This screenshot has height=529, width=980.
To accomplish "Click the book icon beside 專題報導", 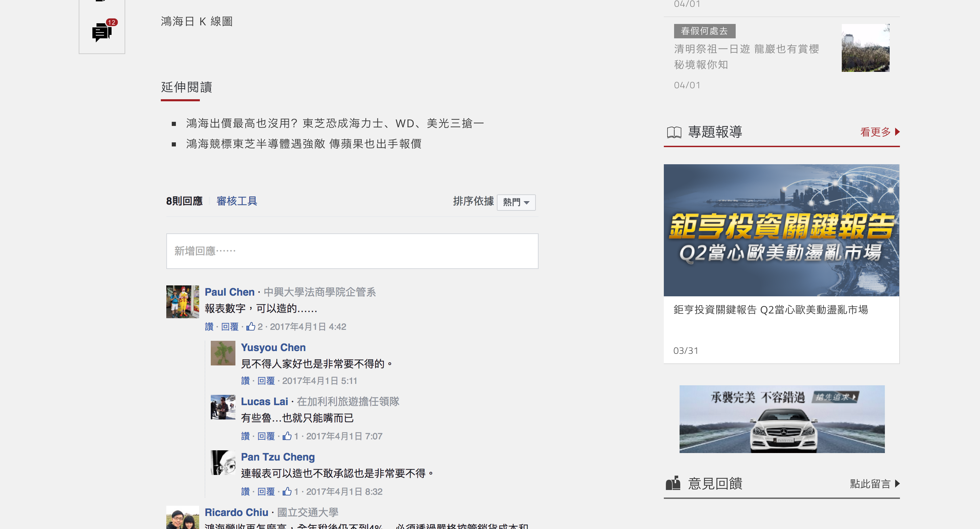I will point(674,132).
